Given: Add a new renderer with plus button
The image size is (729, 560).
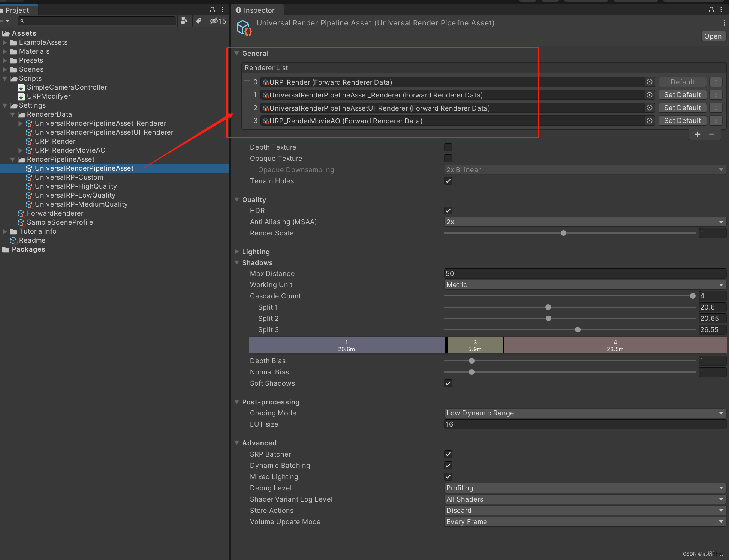Looking at the screenshot, I should pyautogui.click(x=697, y=134).
